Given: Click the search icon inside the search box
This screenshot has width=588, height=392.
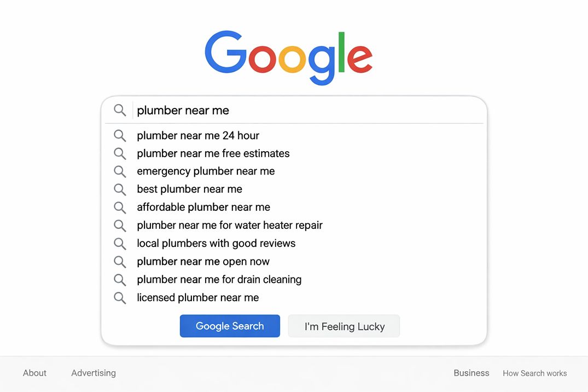Looking at the screenshot, I should 120,110.
